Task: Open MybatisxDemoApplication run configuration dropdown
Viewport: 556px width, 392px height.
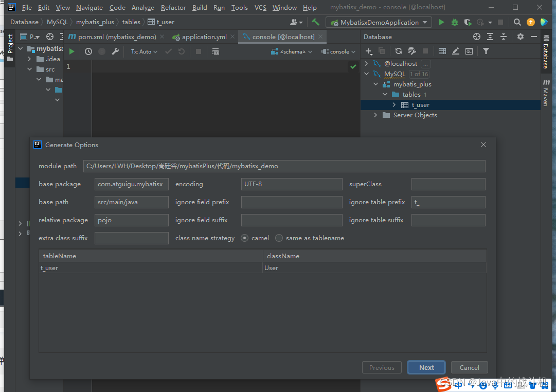Action: click(x=379, y=22)
